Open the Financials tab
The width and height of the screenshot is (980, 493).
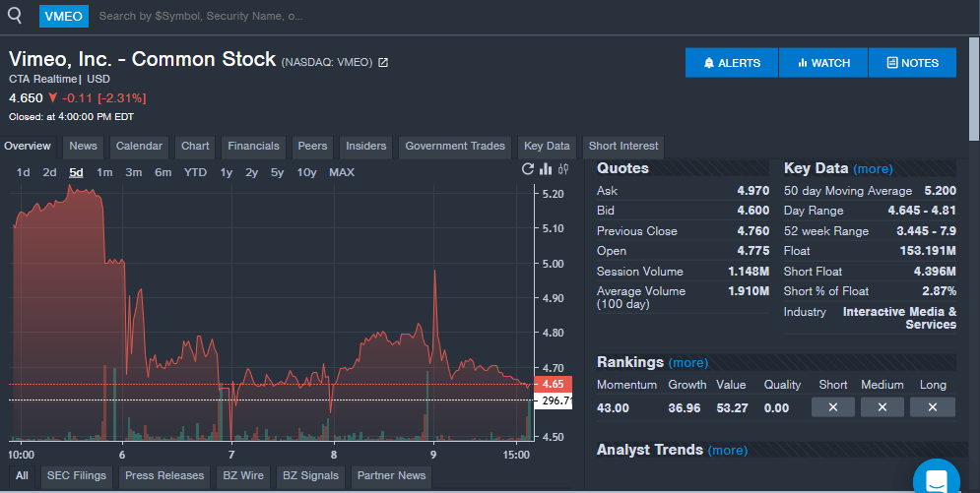(253, 146)
